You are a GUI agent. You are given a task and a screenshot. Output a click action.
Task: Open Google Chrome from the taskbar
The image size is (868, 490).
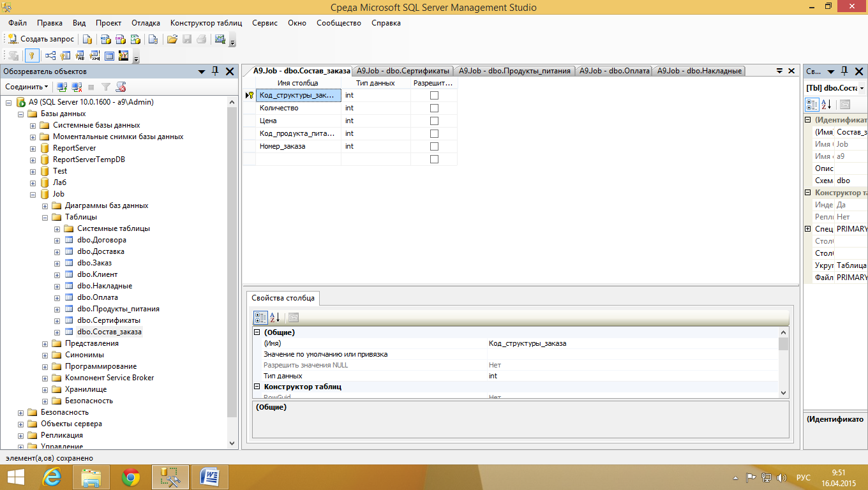point(131,477)
